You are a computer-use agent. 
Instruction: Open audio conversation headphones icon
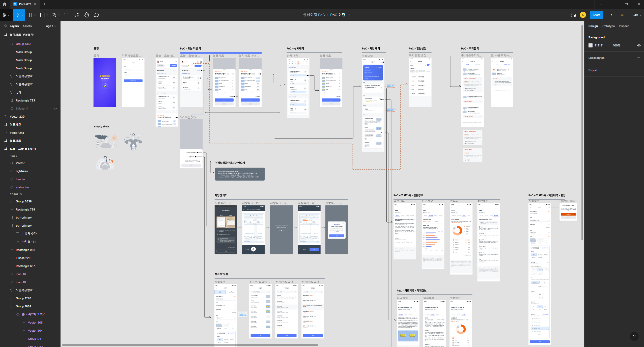573,15
